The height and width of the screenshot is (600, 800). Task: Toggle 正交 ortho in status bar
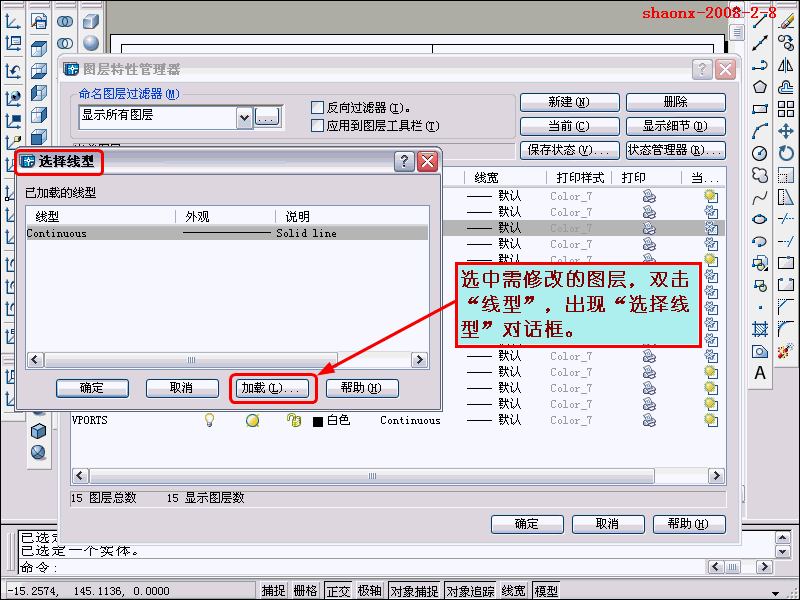pyautogui.click(x=337, y=591)
